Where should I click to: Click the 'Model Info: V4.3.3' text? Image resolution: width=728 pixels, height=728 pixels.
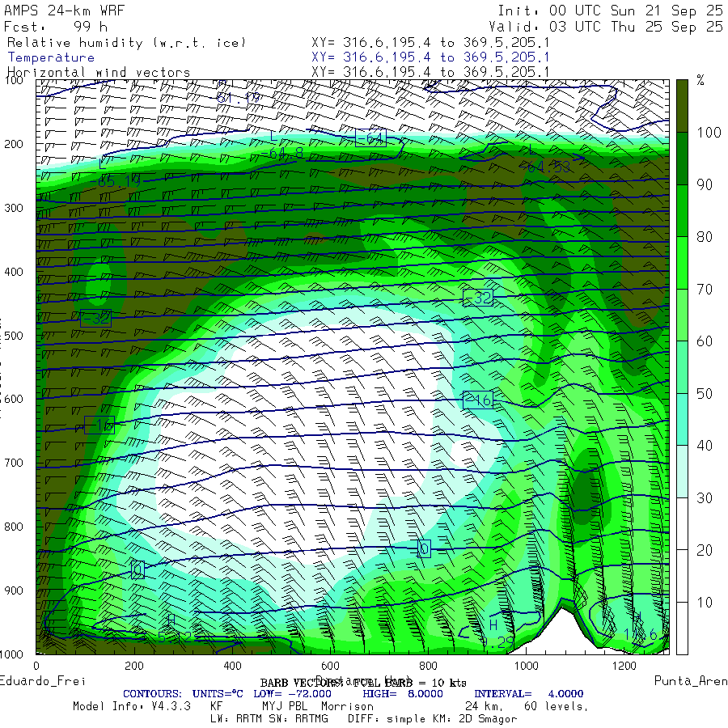pyautogui.click(x=132, y=706)
